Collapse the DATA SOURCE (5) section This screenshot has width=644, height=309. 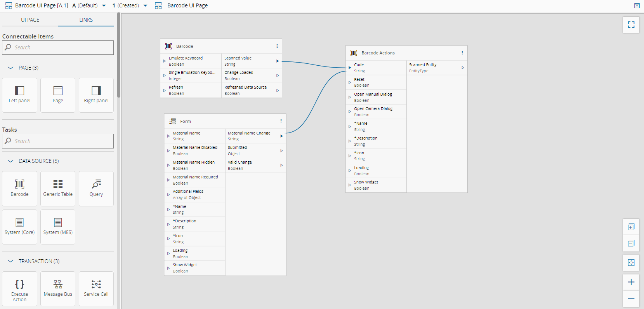coord(11,161)
